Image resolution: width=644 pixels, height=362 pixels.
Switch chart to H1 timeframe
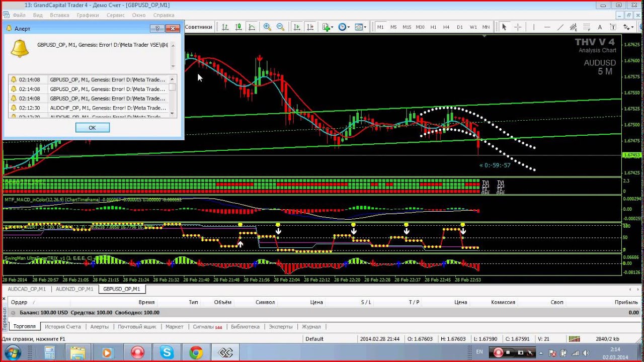click(433, 27)
